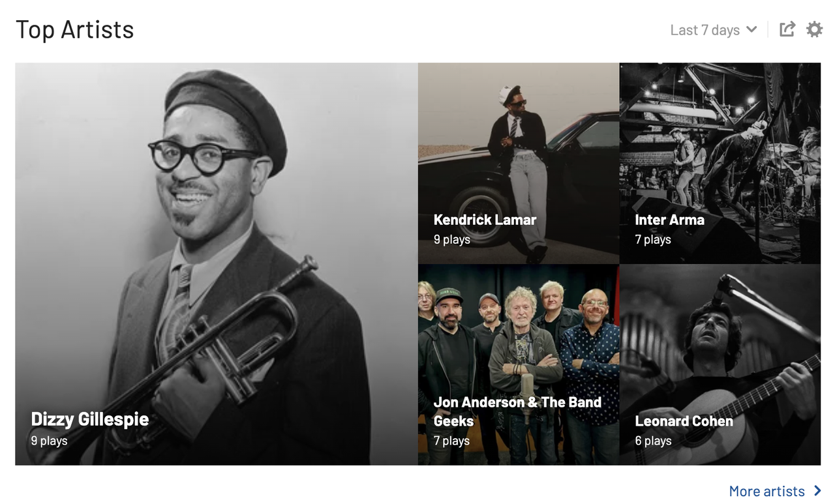Click the 9 plays count under Kendrick Lamar
The height and width of the screenshot is (504, 835).
pos(452,239)
